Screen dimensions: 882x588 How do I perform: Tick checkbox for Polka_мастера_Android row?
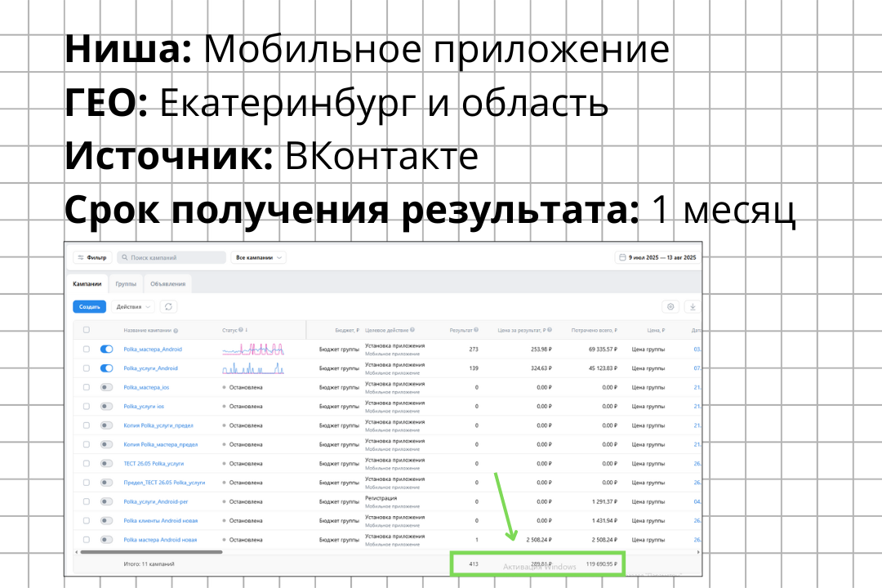86,350
